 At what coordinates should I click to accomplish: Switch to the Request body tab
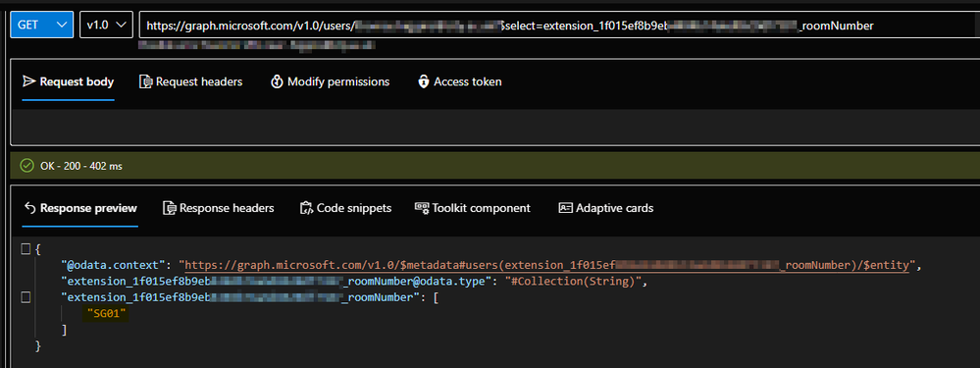tap(68, 81)
